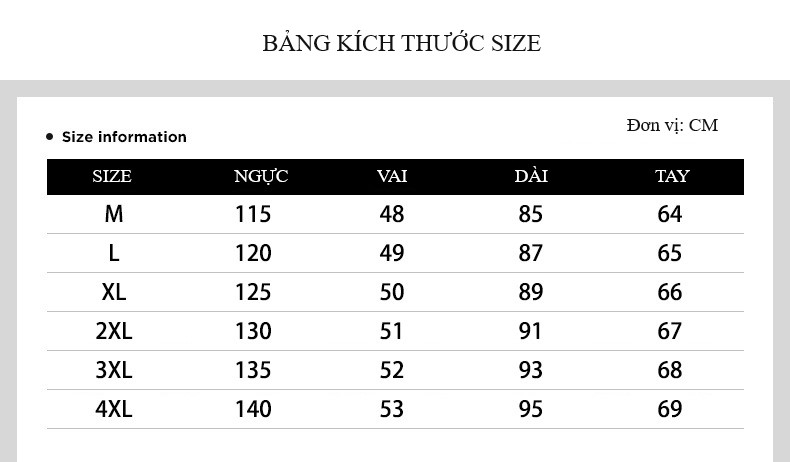Click the L size row label

point(114,253)
